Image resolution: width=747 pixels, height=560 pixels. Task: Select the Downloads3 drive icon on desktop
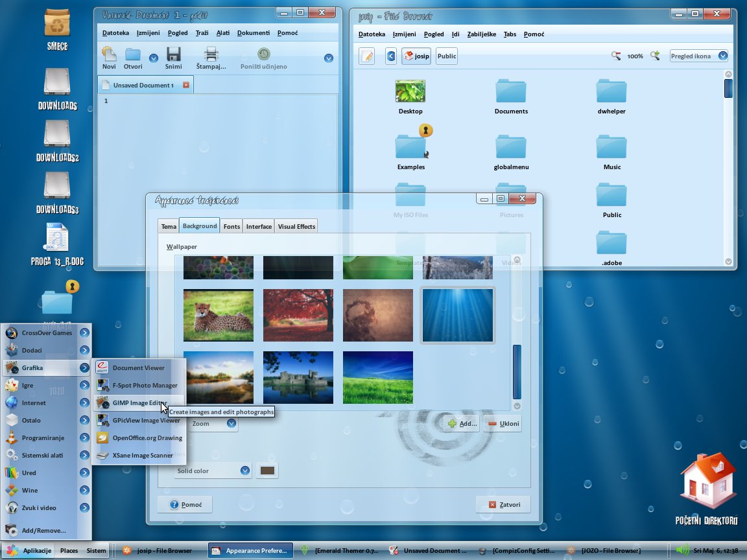(x=57, y=186)
